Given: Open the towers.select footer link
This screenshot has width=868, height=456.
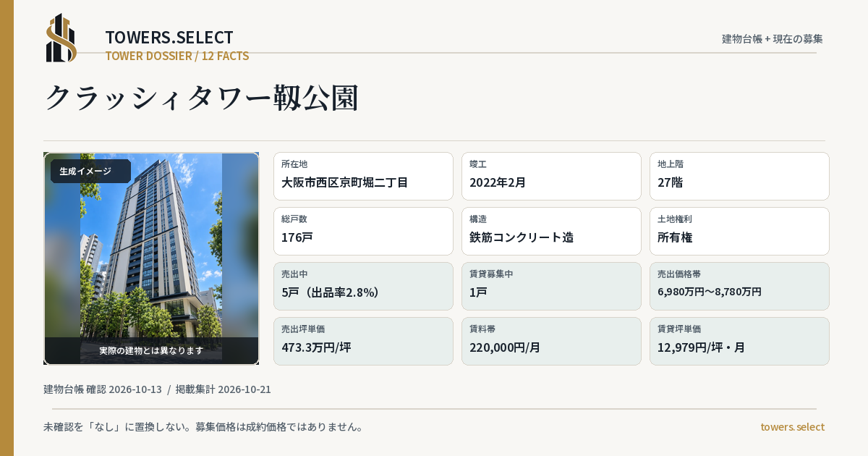Looking at the screenshot, I should (792, 427).
